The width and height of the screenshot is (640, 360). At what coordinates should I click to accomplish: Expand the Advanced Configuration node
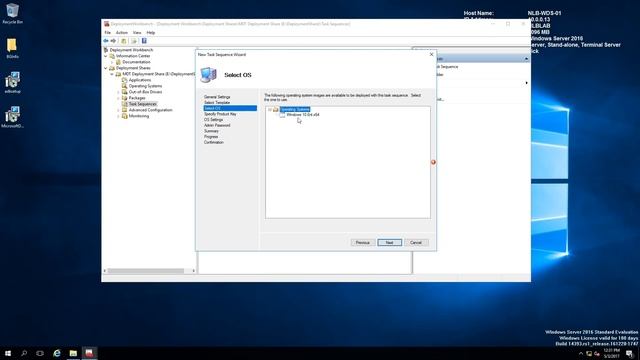coord(119,110)
